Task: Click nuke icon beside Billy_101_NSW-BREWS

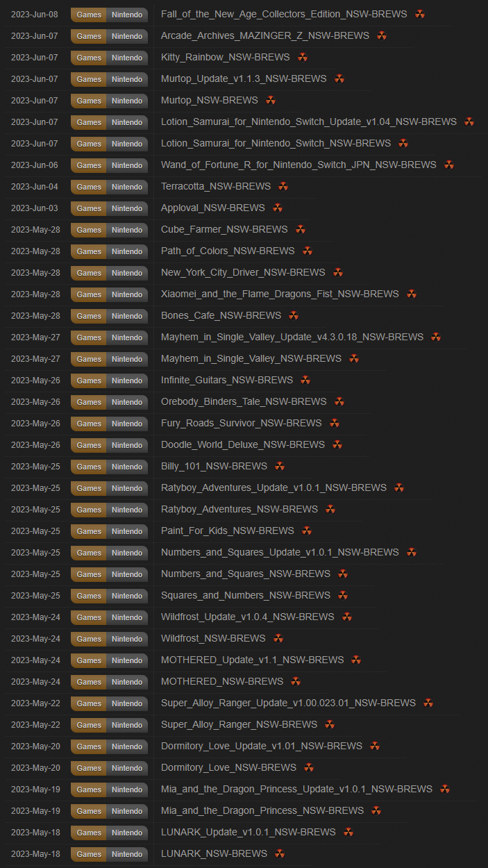Action: pos(280,466)
